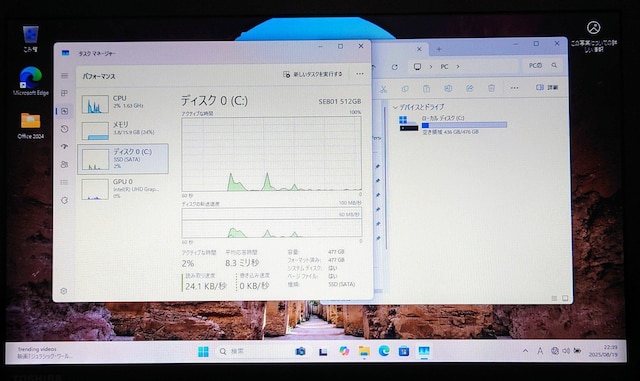Click the Share icon in Explorer toolbar
The width and height of the screenshot is (640, 381).
(470, 88)
